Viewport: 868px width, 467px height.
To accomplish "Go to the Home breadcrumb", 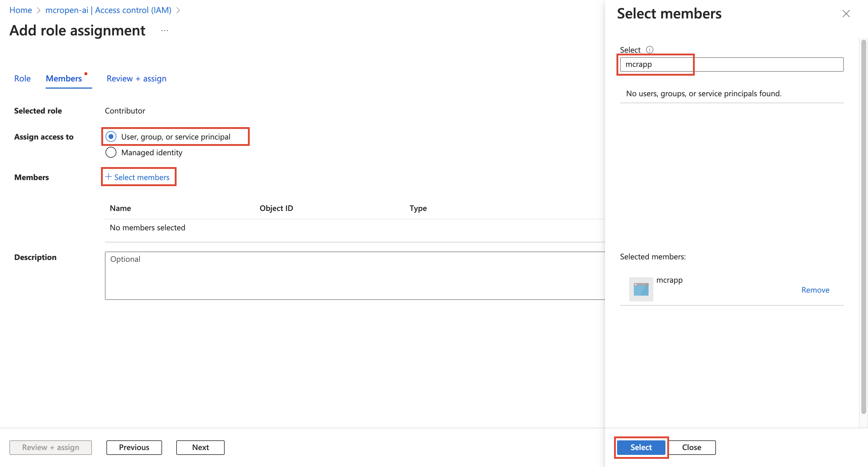I will pyautogui.click(x=21, y=10).
